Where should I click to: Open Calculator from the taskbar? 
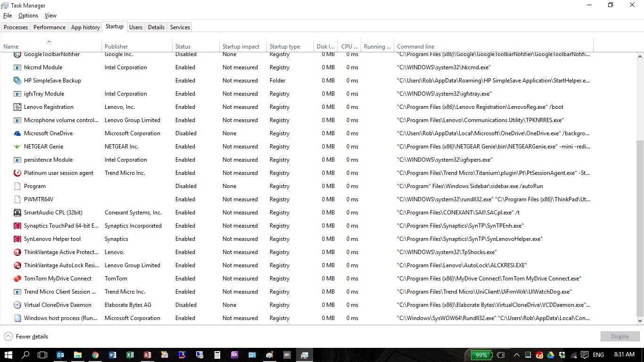pos(217,355)
